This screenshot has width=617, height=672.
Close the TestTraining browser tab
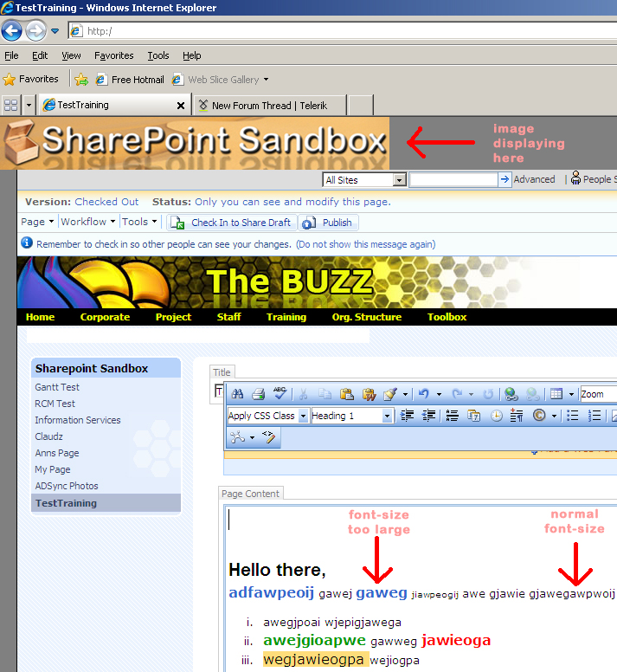tap(181, 106)
